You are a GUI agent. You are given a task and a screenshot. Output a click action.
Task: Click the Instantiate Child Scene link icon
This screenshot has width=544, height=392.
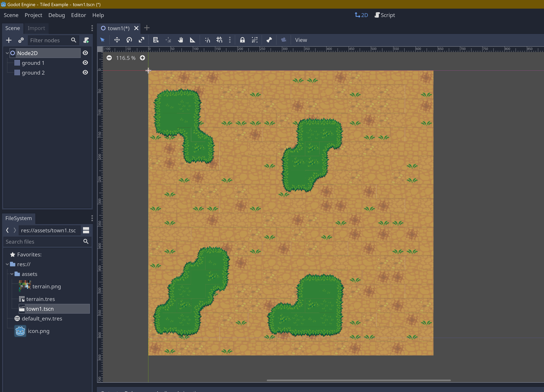pyautogui.click(x=21, y=40)
